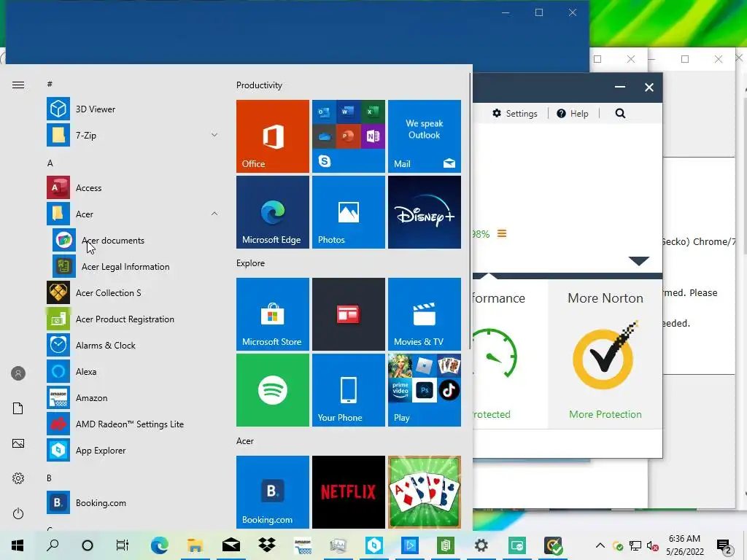Click the Norton search magnifier

point(620,113)
